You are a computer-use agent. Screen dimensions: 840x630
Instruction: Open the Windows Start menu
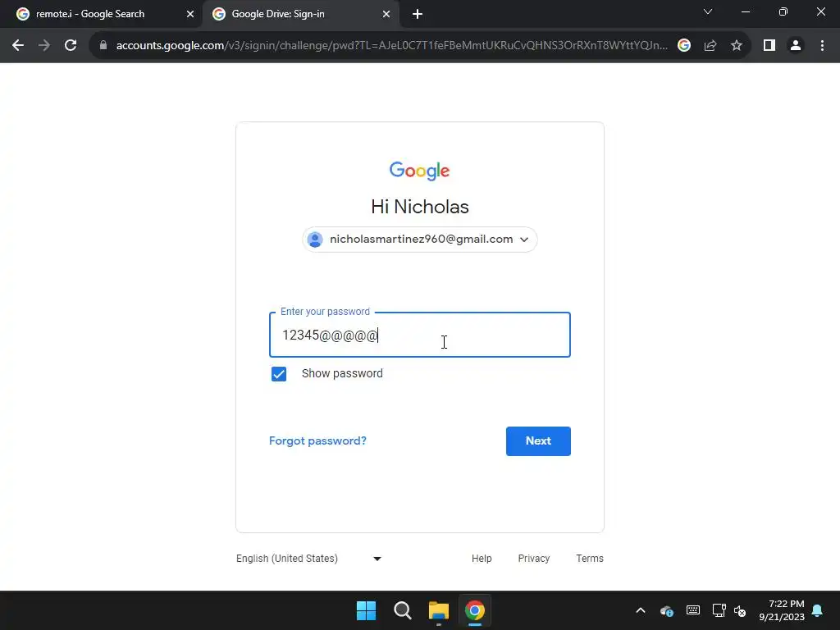click(x=367, y=610)
